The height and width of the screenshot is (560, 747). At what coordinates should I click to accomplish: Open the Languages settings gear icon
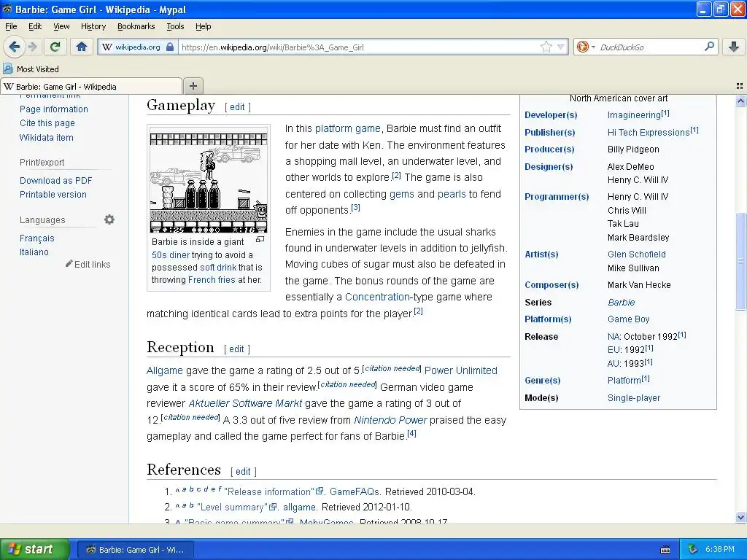109,219
